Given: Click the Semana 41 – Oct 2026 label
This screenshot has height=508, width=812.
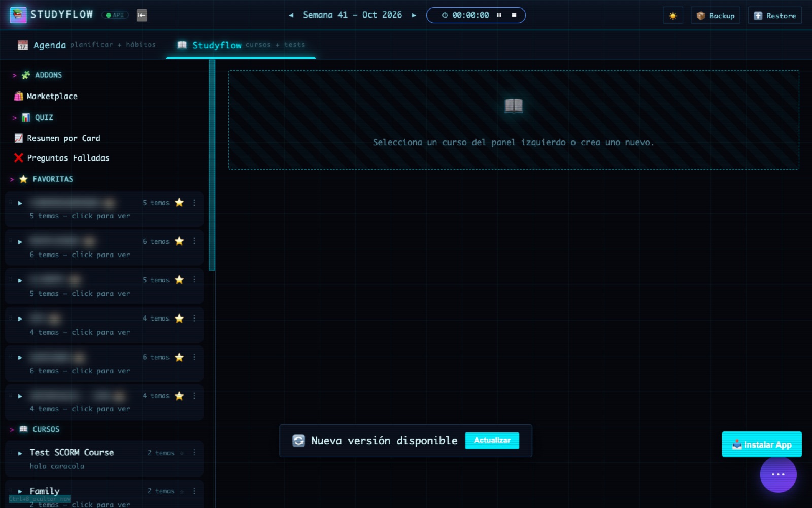Looking at the screenshot, I should [352, 15].
